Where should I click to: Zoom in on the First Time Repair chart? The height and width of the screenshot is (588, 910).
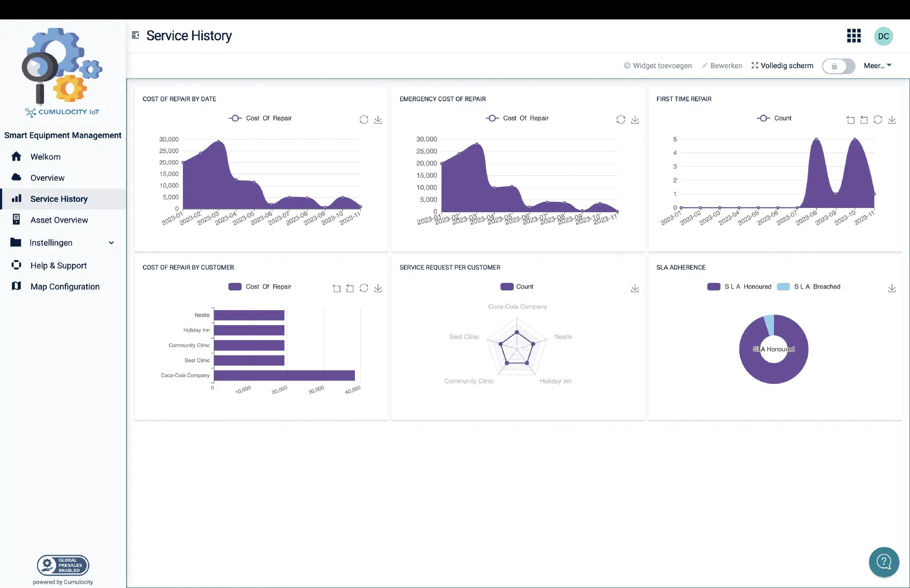(850, 119)
